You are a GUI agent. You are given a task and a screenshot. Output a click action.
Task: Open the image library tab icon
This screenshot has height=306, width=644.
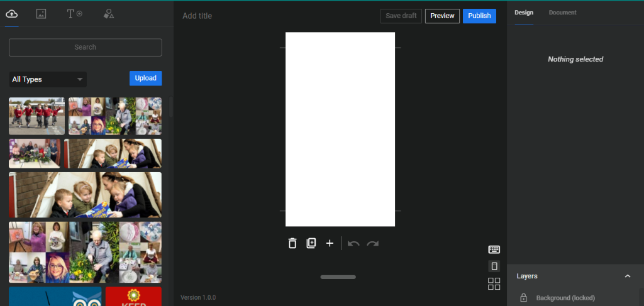[x=41, y=14]
